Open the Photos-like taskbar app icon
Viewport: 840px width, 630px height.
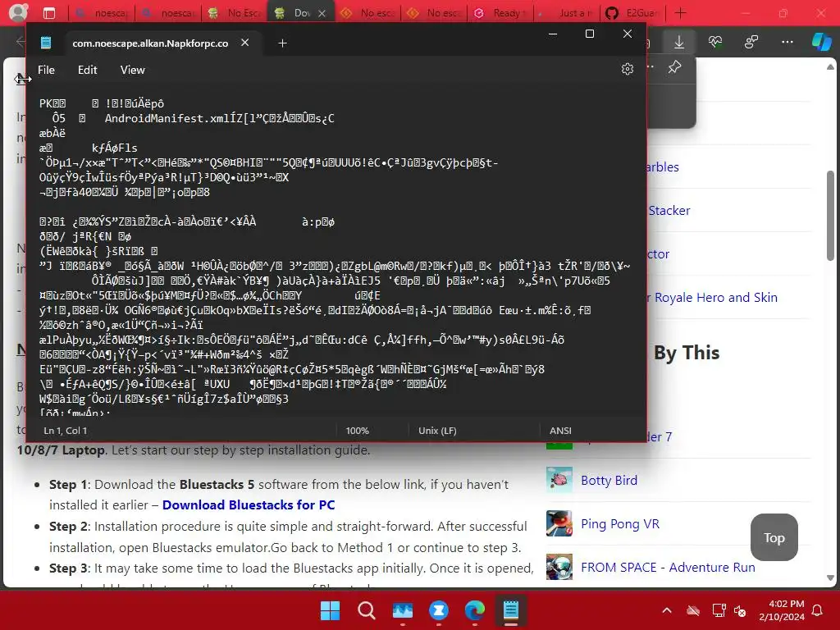[403, 610]
